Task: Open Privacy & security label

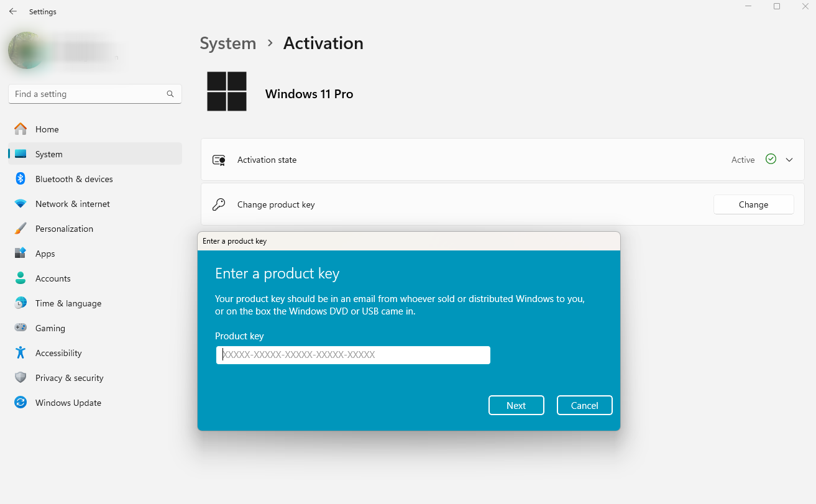Action: point(70,378)
